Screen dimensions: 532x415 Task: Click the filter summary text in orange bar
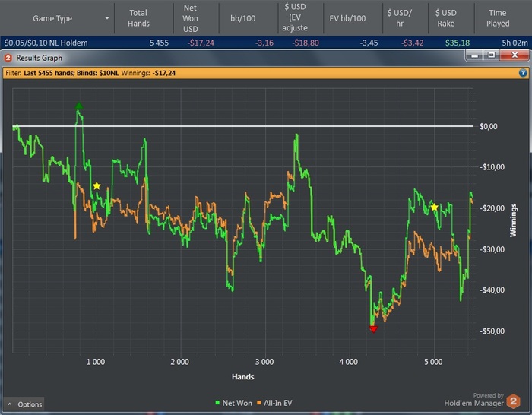[90, 73]
